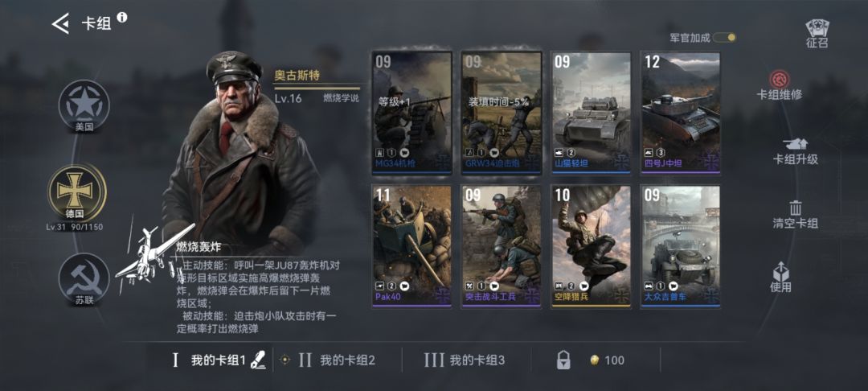Tap the 卡组维修 repair icon

tap(780, 78)
